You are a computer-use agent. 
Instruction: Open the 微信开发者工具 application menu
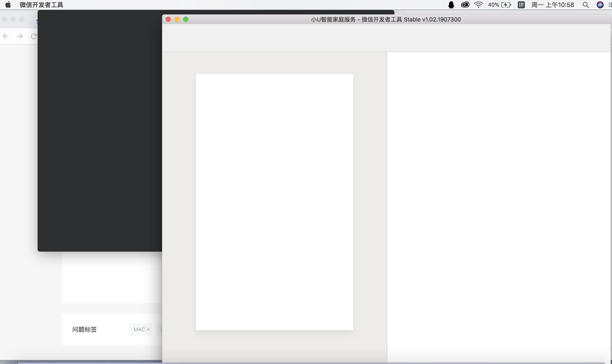coord(41,5)
